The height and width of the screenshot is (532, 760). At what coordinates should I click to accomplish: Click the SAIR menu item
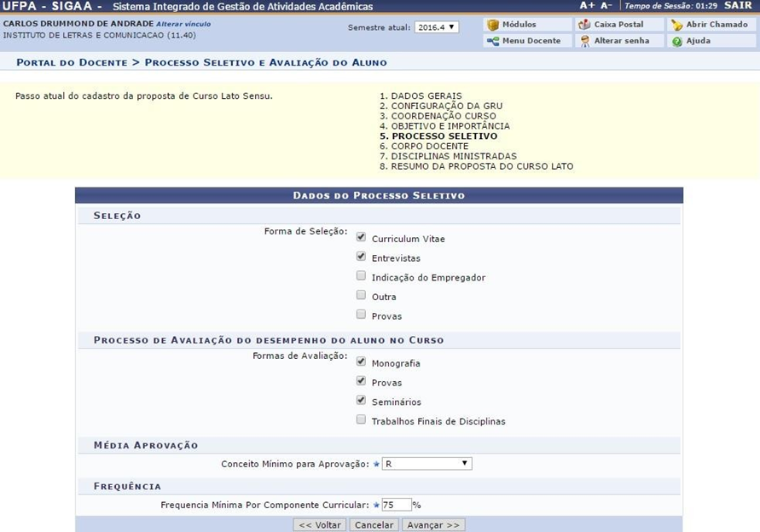(736, 5)
